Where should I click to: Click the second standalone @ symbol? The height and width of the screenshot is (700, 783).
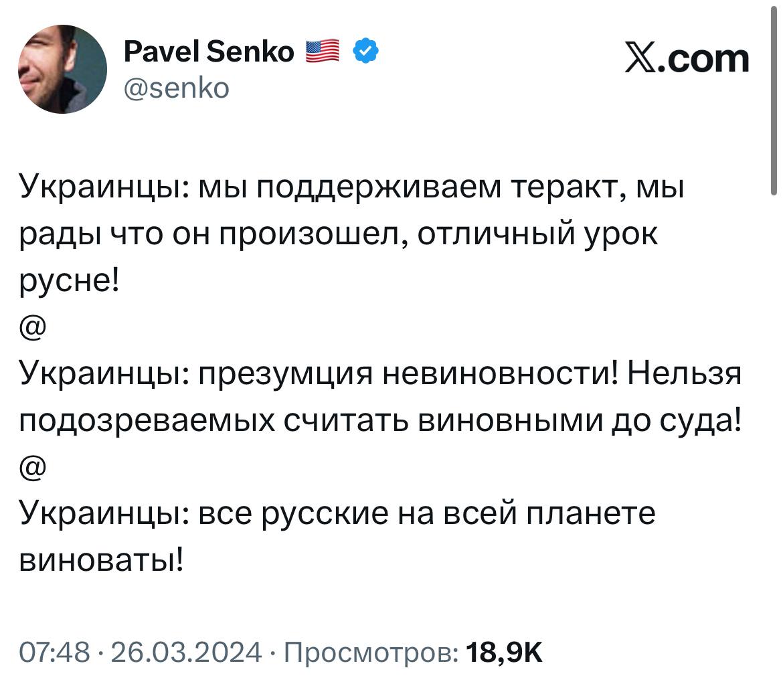point(32,468)
